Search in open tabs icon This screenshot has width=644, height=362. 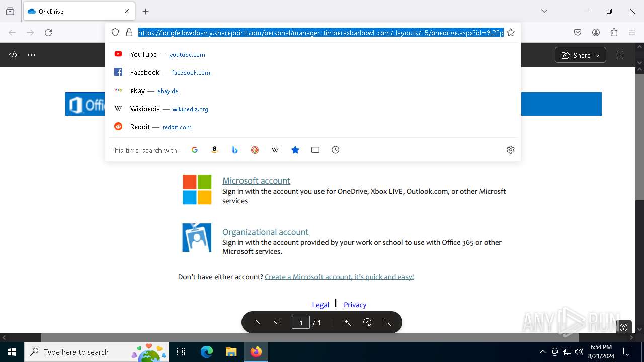tap(315, 150)
